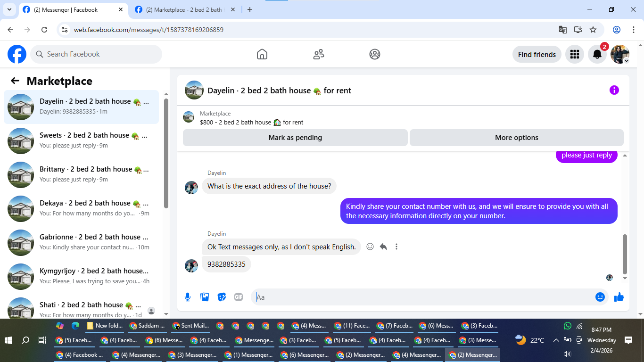Click the back arrow beside Marketplace
644x362 pixels.
tap(15, 81)
